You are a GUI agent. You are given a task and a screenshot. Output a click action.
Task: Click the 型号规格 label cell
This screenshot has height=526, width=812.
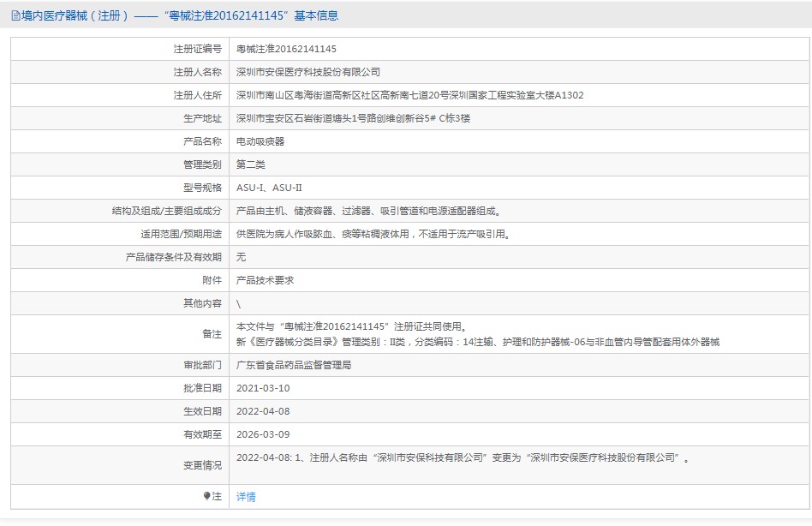120,188
